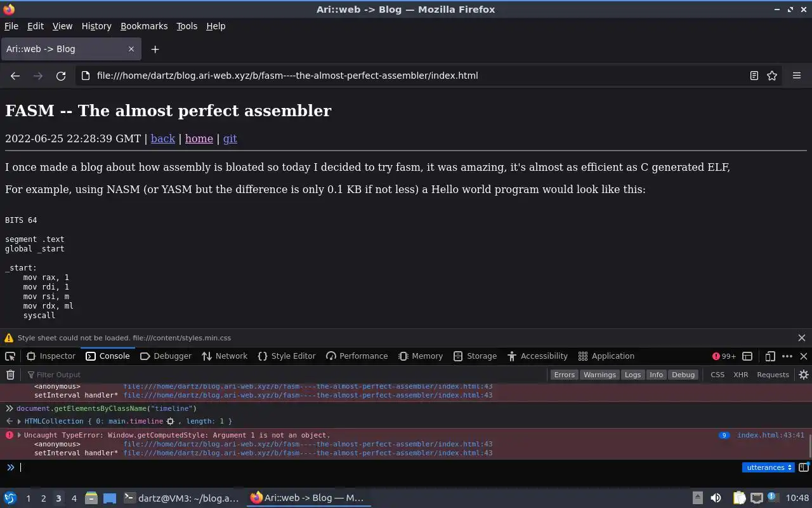Toggle the Warnings filter in console
The width and height of the screenshot is (812, 508).
point(599,375)
